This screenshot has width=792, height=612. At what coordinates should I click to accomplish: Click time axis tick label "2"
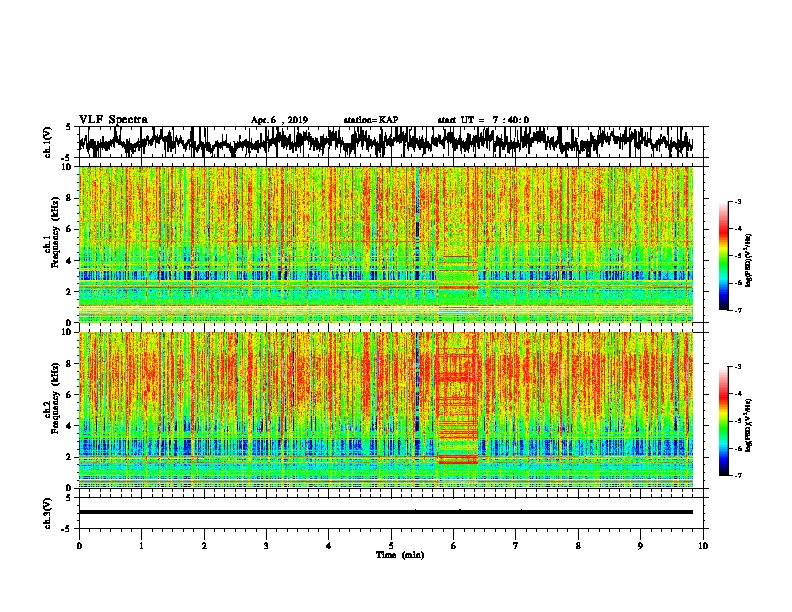[204, 546]
